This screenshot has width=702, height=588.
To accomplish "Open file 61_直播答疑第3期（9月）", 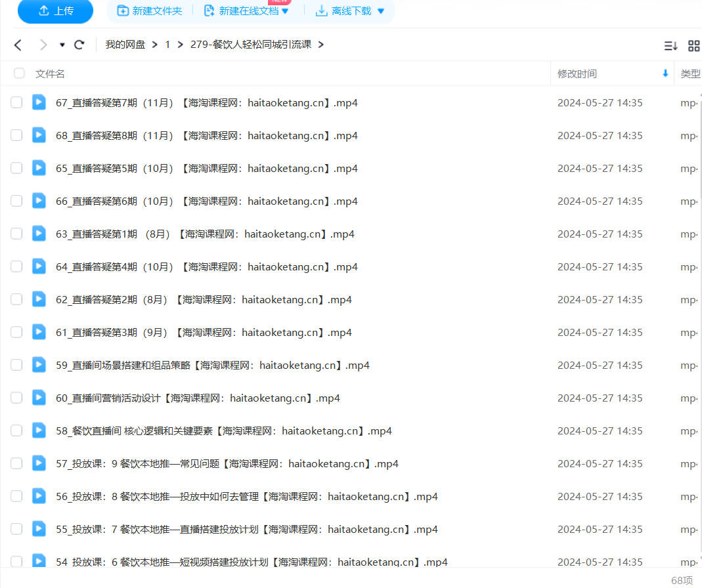I will tap(204, 333).
